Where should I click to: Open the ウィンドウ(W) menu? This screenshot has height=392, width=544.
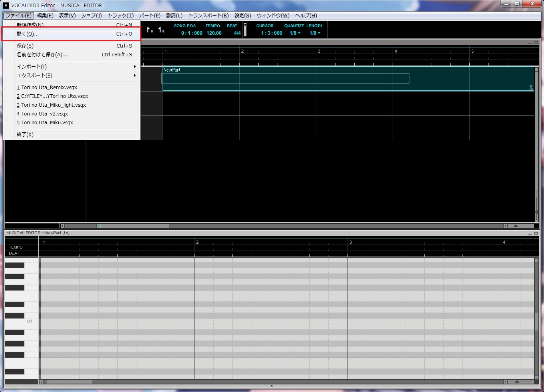273,16
